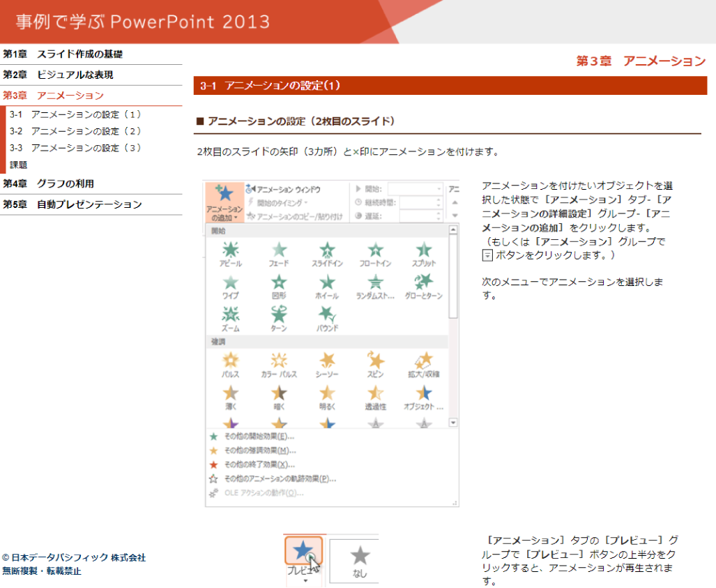Open 3-1 アニメーションの設定（1）
This screenshot has height=588, width=716.
click(75, 114)
